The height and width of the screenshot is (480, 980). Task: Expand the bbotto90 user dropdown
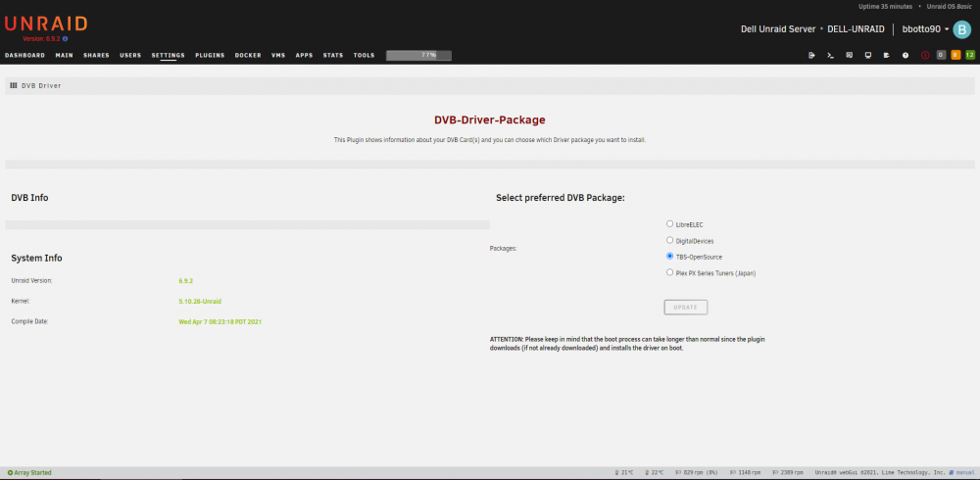(x=926, y=29)
